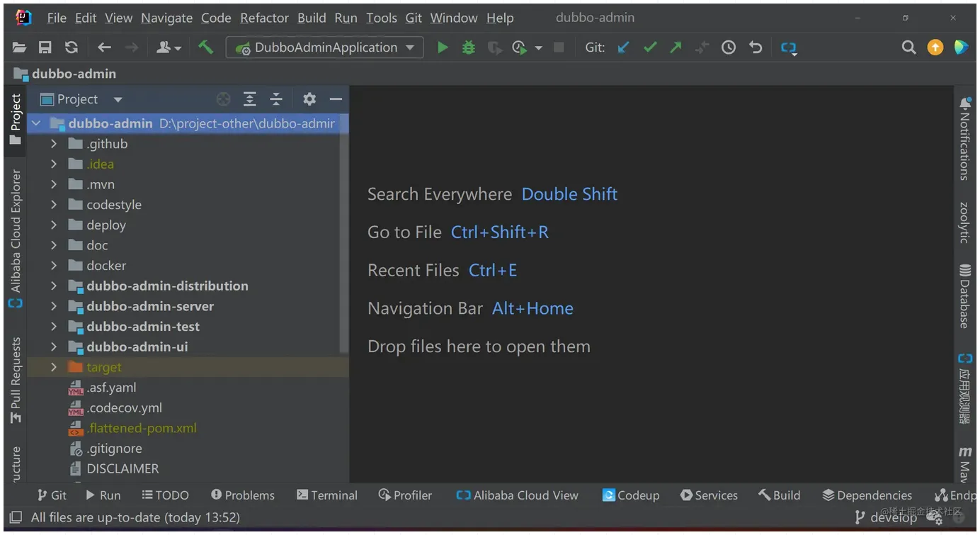This screenshot has height=535, width=980.
Task: Navigate forward with the right arrow
Action: 131,47
